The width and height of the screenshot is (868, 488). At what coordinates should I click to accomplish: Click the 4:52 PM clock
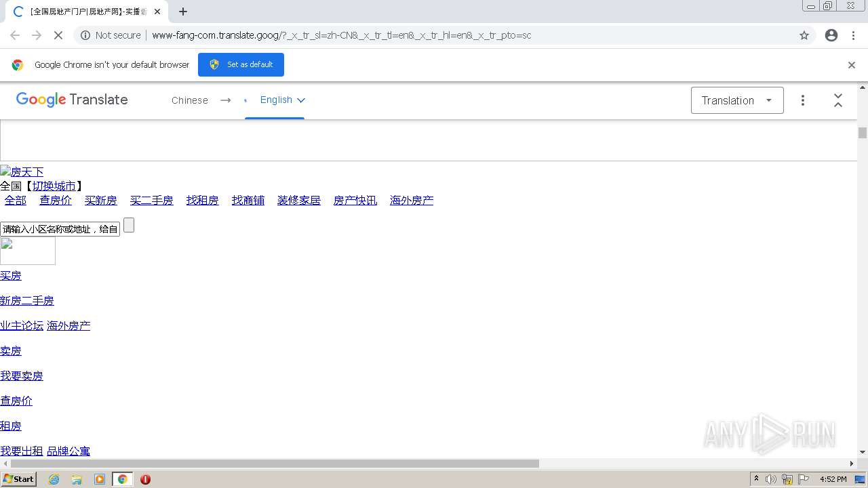pyautogui.click(x=833, y=479)
